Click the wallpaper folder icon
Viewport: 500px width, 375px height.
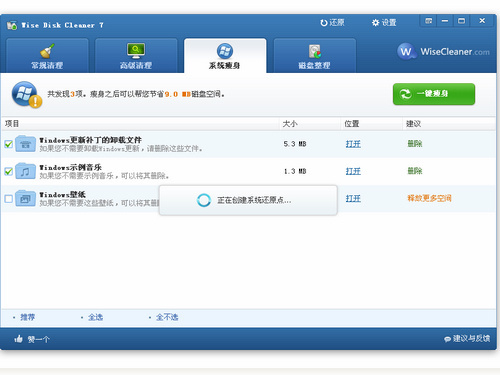25,198
